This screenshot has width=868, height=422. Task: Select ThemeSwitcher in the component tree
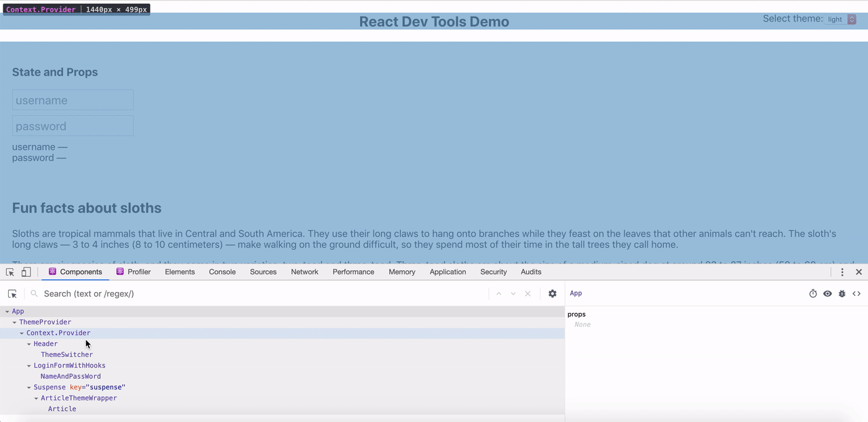[x=66, y=355]
